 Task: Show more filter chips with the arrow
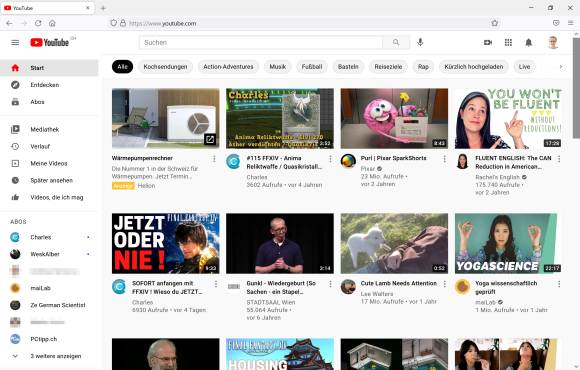561,67
